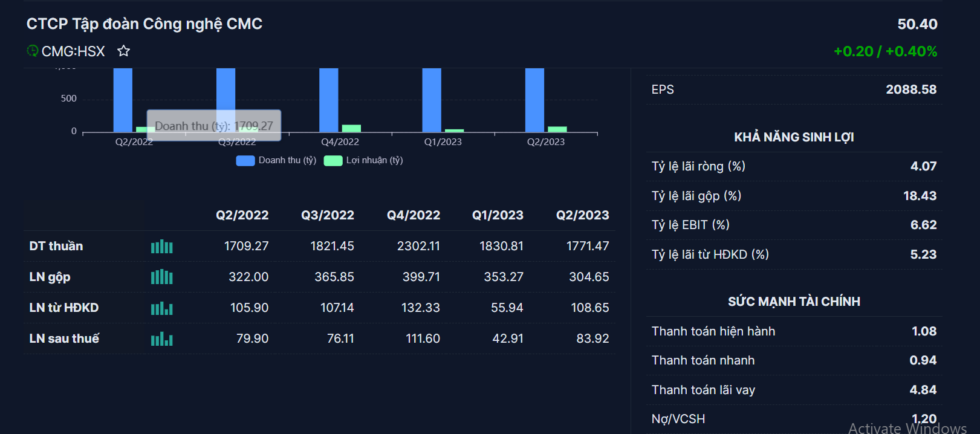Open the mini chart icon for LN từ HĐKD
The image size is (980, 434).
tap(161, 308)
